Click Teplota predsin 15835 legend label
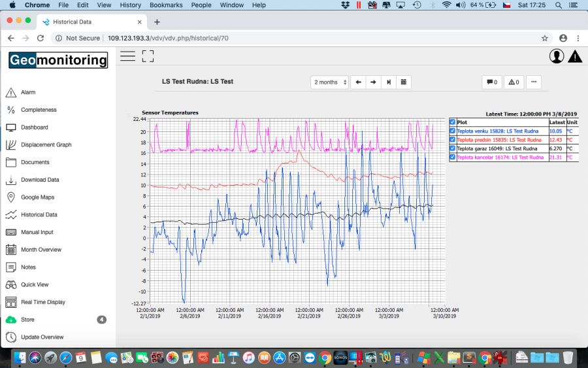The height and width of the screenshot is (368, 588). pyautogui.click(x=499, y=140)
